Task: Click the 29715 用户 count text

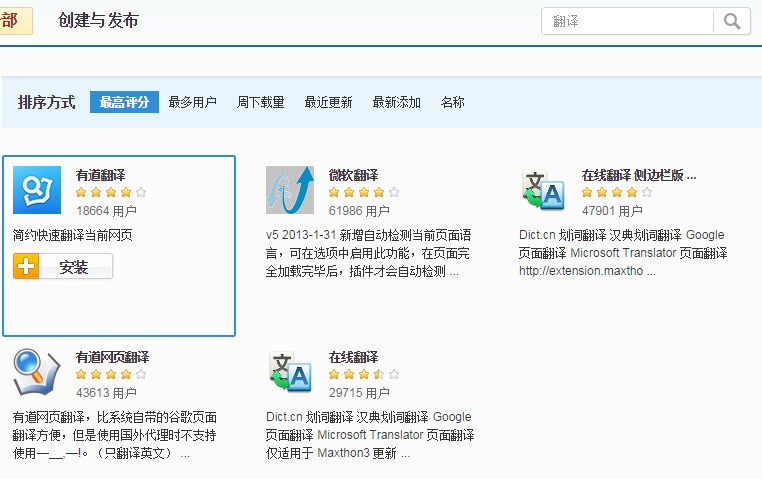Action: click(x=359, y=393)
